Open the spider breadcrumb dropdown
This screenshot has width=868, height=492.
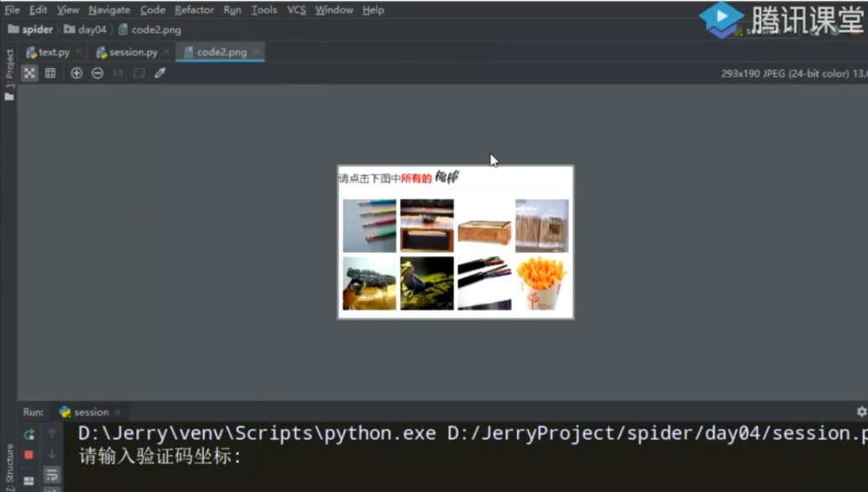[x=35, y=29]
